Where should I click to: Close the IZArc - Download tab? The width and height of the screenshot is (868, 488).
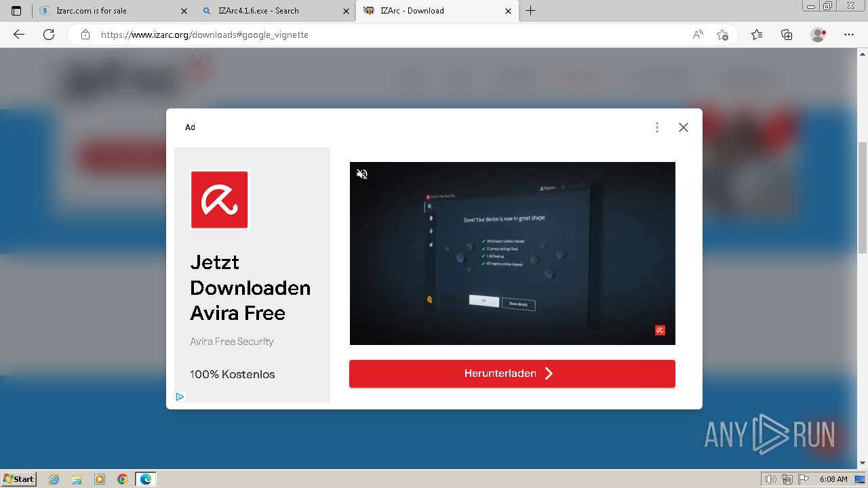coord(509,11)
